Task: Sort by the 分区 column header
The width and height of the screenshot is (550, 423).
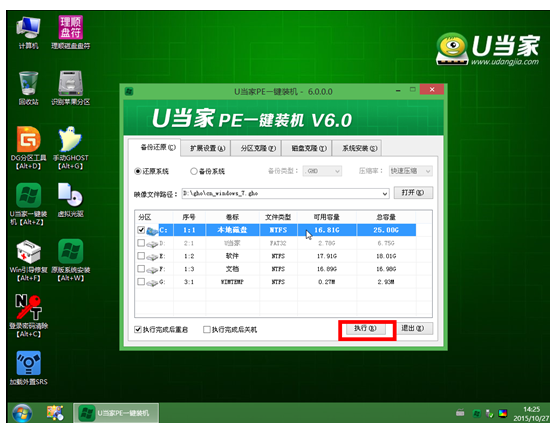Action: click(154, 217)
